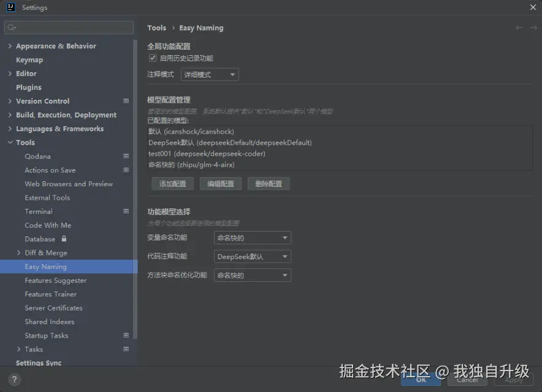Open the Plugins settings page
The width and height of the screenshot is (542, 392).
(29, 88)
